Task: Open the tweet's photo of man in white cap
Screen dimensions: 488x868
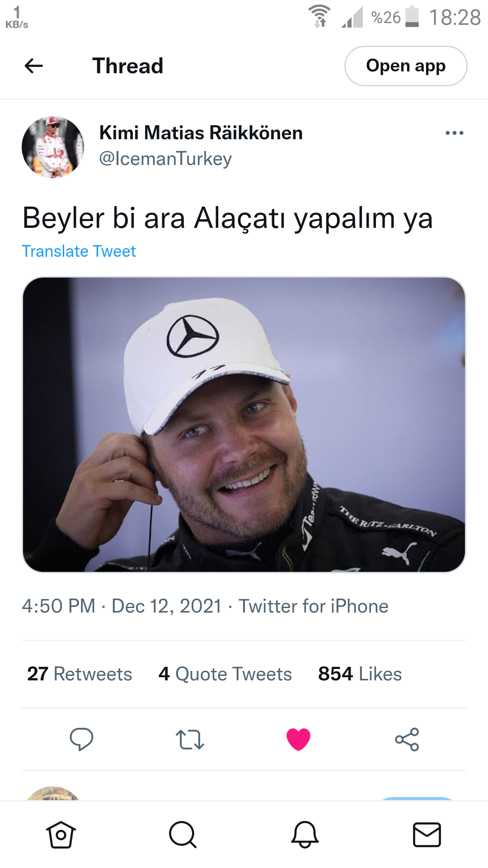Action: (244, 425)
